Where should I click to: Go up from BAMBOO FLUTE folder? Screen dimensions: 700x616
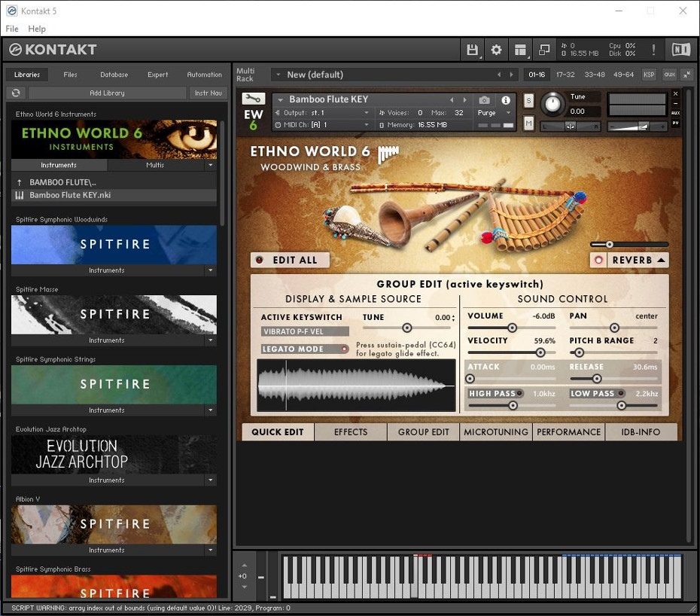tap(20, 182)
